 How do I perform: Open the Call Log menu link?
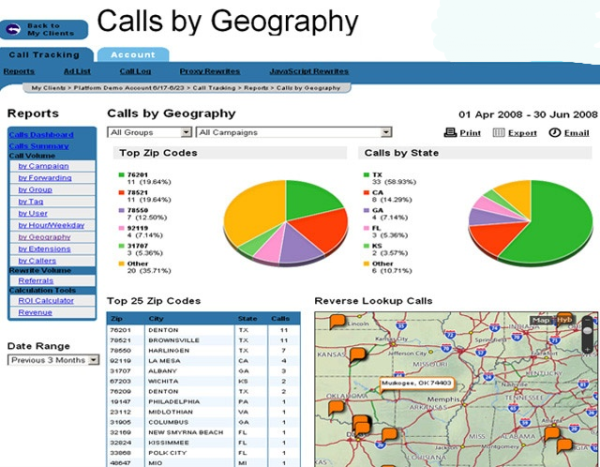coord(135,72)
